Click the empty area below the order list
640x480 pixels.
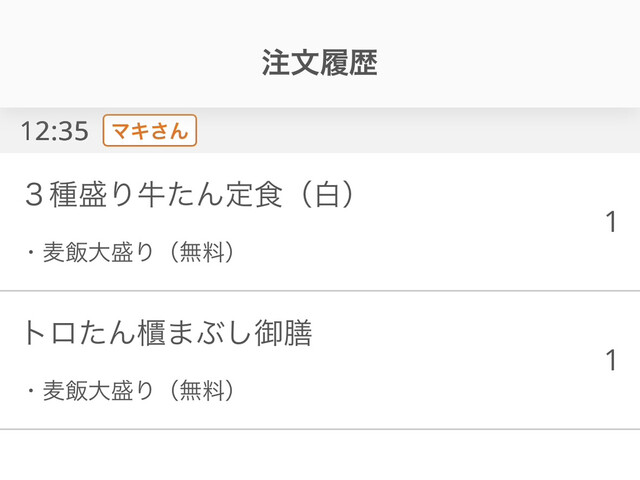[320, 456]
